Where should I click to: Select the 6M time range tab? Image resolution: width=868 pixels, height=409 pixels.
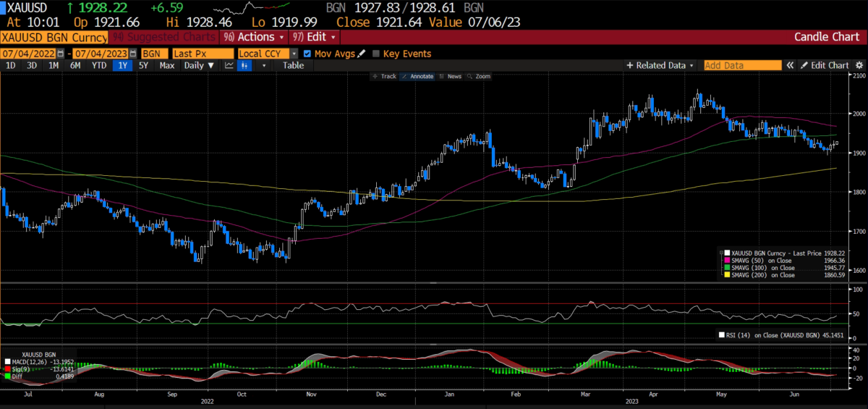[x=75, y=65]
